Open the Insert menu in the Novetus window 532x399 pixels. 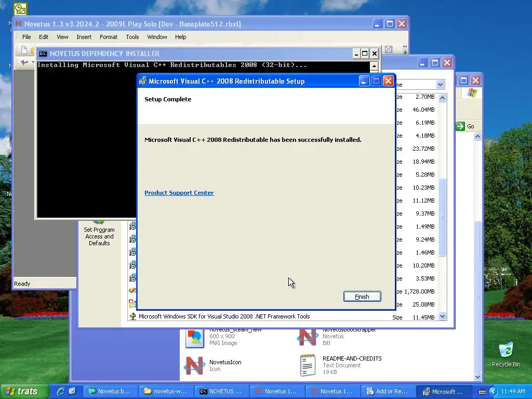(84, 37)
